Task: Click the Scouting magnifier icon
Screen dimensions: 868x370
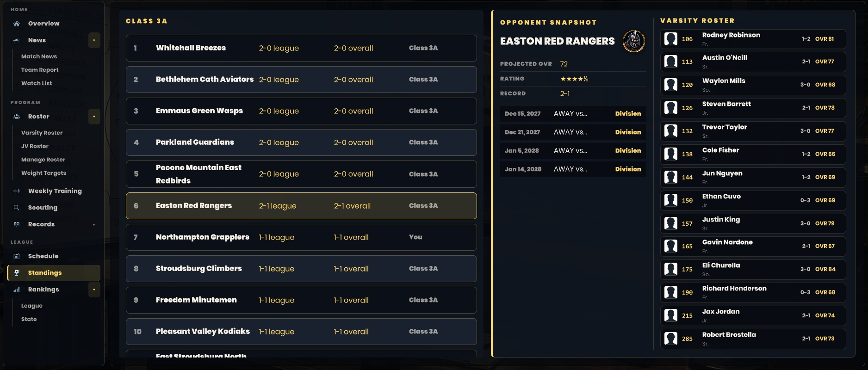Action: tap(17, 208)
